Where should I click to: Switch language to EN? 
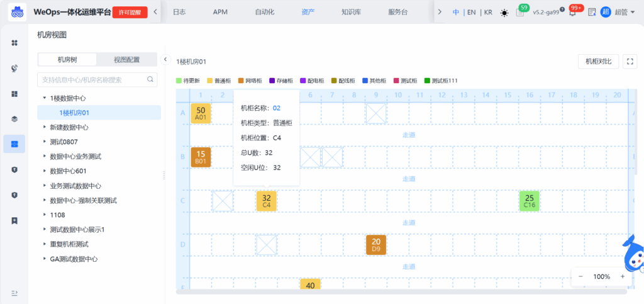coord(471,12)
